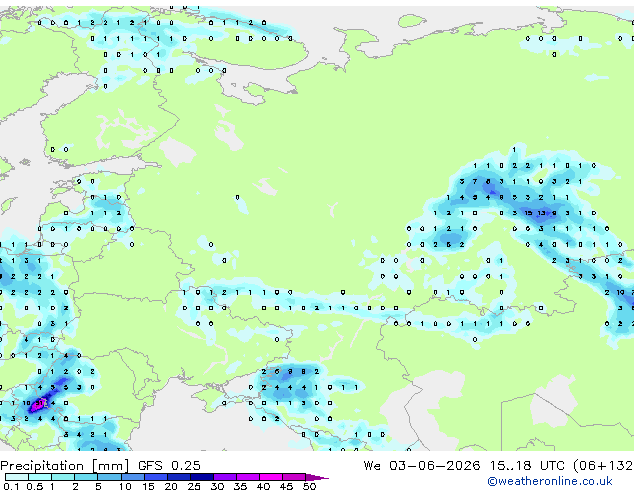Screen dimensions: 634x490
Task: Pick the 20–25 mm legend color swatch
Action: (179, 477)
